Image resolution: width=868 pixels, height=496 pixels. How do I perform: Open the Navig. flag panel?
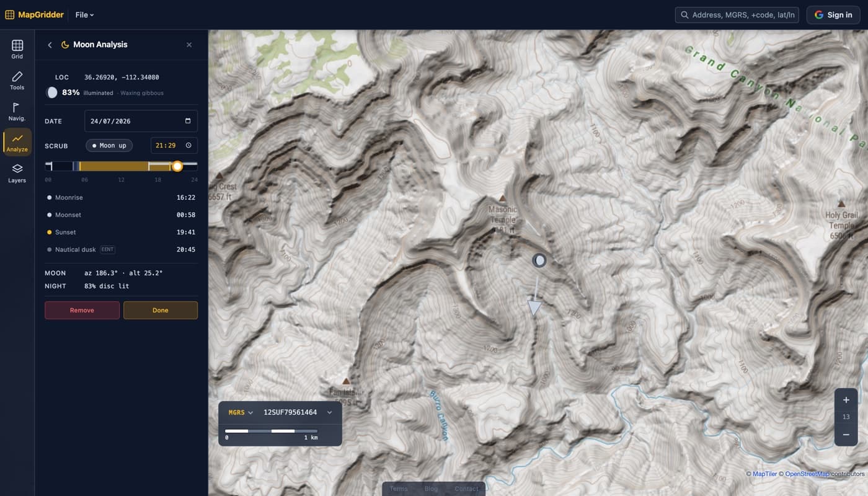click(17, 112)
